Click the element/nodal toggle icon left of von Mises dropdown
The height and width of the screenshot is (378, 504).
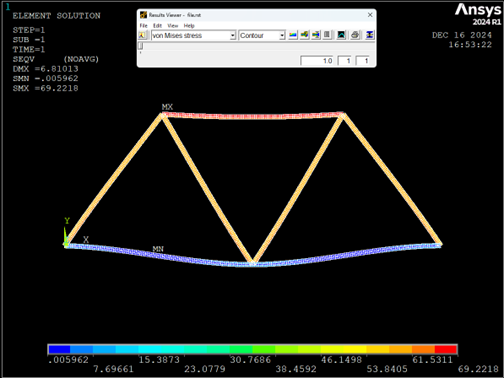(143, 35)
